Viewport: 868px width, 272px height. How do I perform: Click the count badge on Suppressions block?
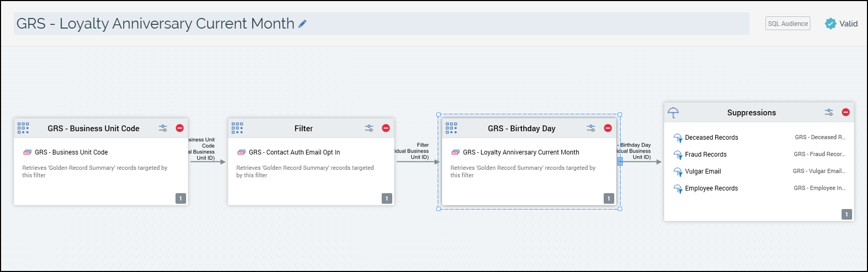(846, 214)
